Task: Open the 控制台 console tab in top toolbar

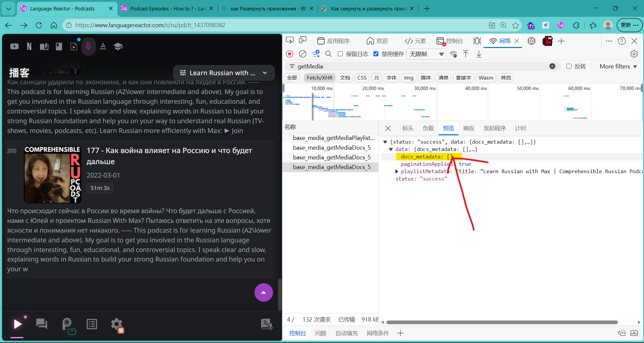Action: pos(450,41)
